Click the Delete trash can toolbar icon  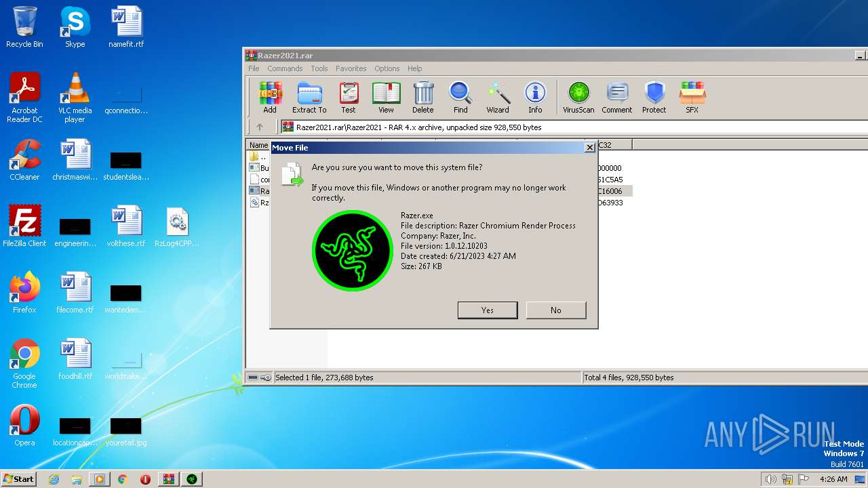click(423, 98)
